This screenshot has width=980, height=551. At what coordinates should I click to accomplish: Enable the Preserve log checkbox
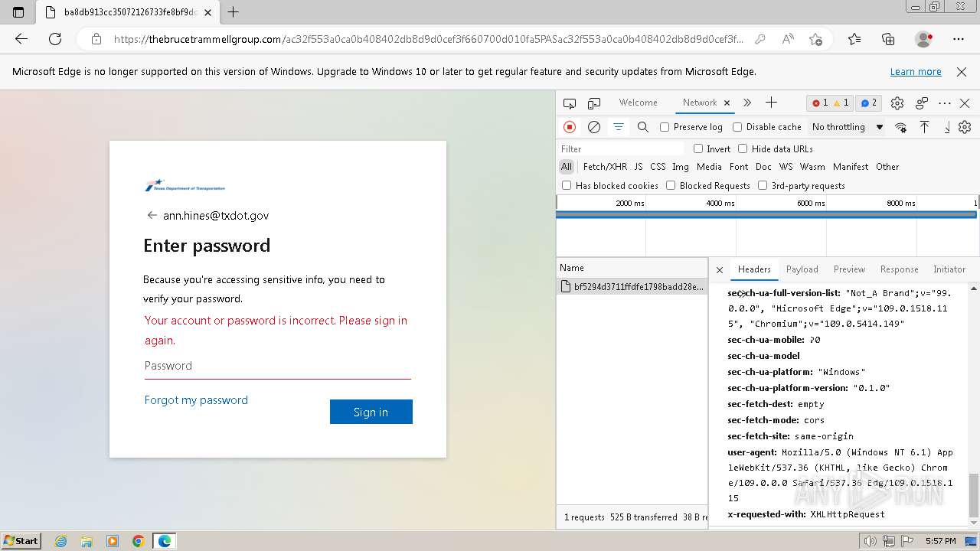(x=665, y=127)
